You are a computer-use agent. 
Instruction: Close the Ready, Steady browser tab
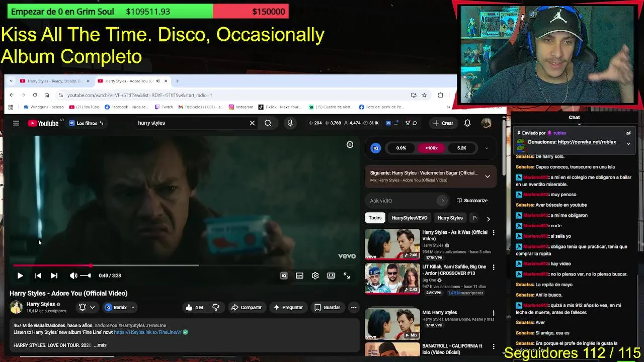[88, 81]
